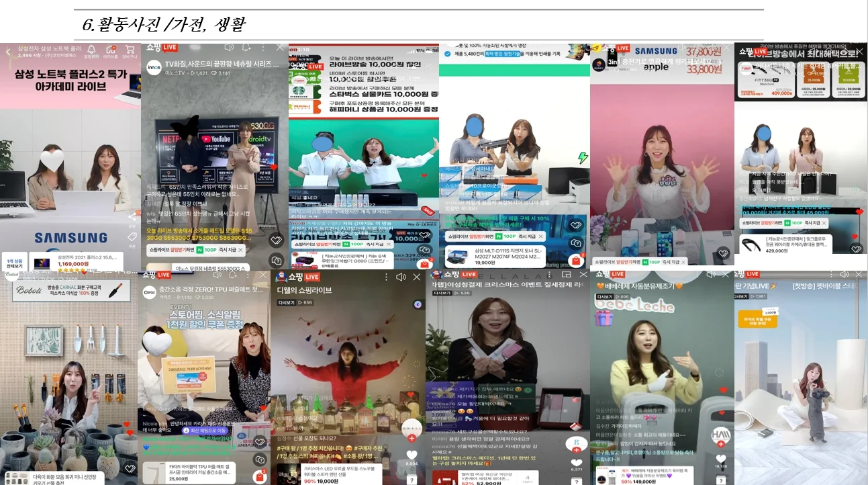
Task: Tap white heart in 디웰의 쇼핑라이브
Action: [412, 455]
